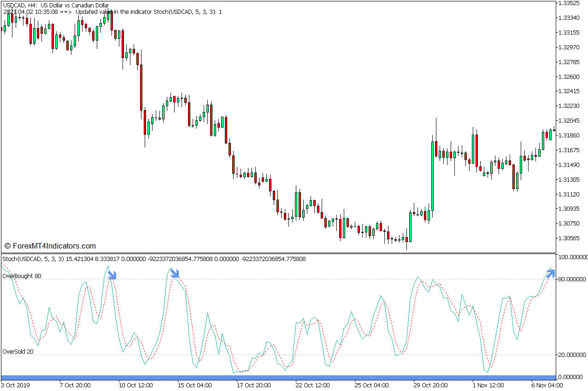Click the blue up arrow at far right
Viewport: 588px width, 391px height.
point(550,273)
